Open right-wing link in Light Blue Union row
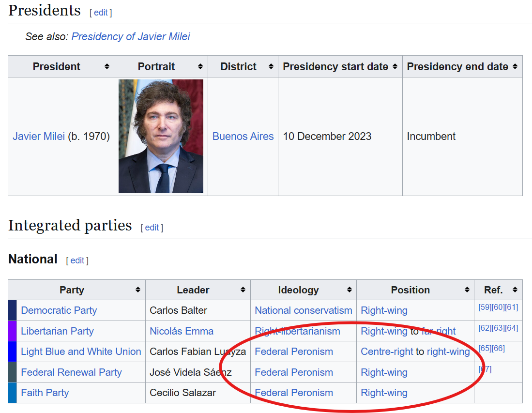 pos(448,351)
